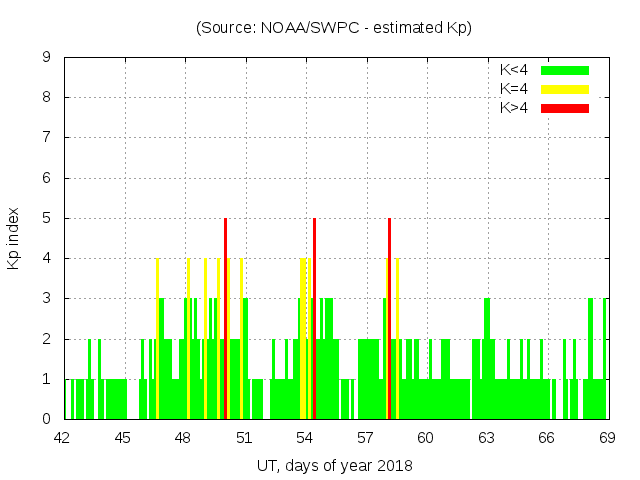640x480 pixels.
Task: Select the K<4 legend label text
Action: coord(514,70)
